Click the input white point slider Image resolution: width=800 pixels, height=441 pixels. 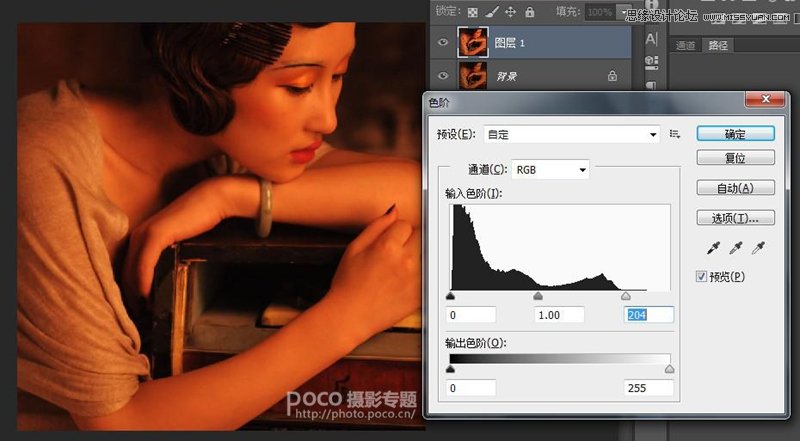[626, 296]
